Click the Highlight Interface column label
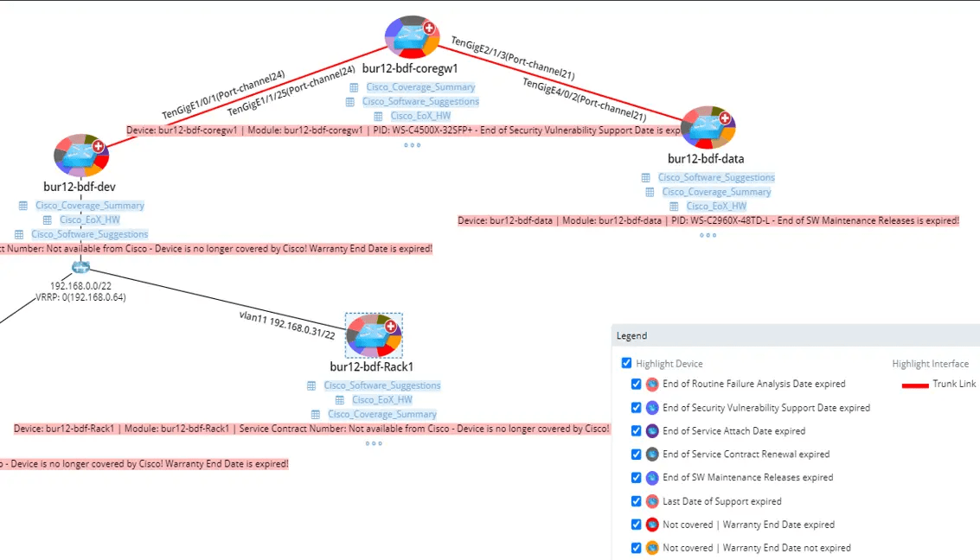Image resolution: width=980 pixels, height=560 pixels. pyautogui.click(x=929, y=363)
